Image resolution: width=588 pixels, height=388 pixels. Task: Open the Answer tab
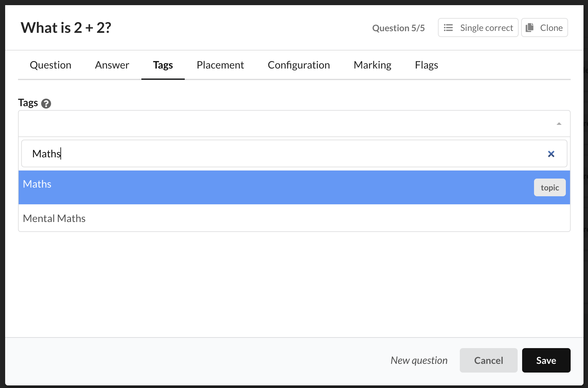(112, 65)
